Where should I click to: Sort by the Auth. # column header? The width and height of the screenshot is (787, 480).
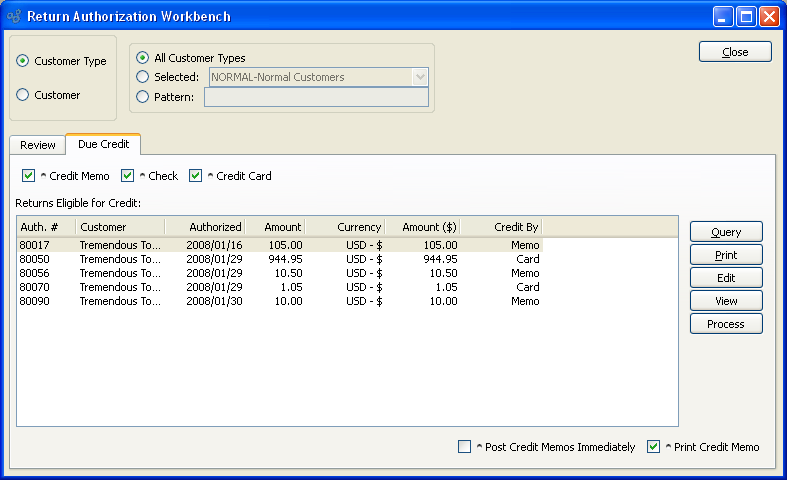click(x=45, y=227)
